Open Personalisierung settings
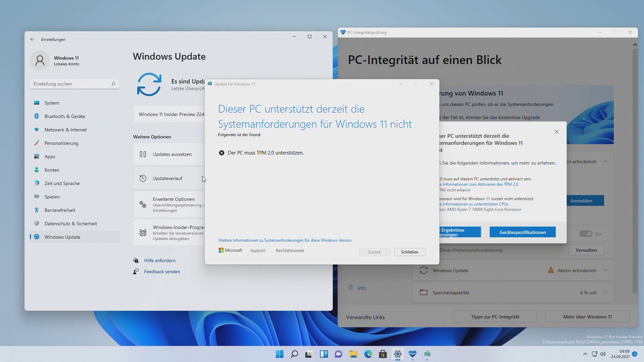644x362 pixels. [x=74, y=143]
